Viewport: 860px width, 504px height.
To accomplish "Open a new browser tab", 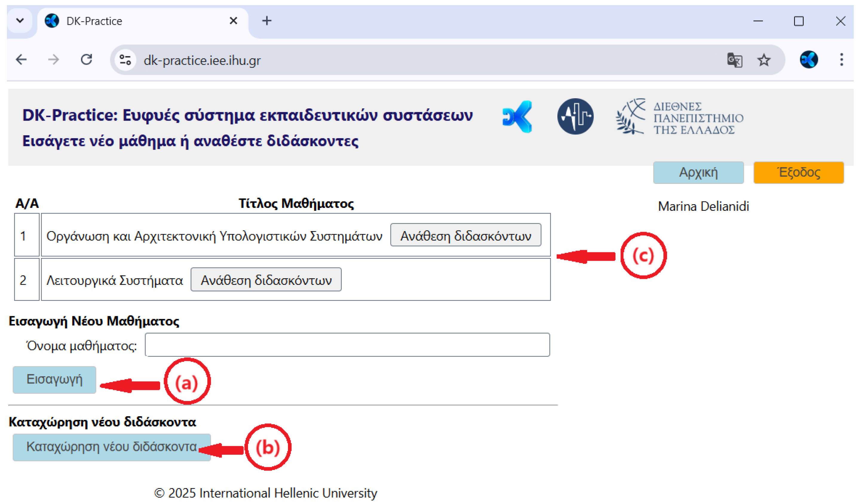I will click(266, 21).
